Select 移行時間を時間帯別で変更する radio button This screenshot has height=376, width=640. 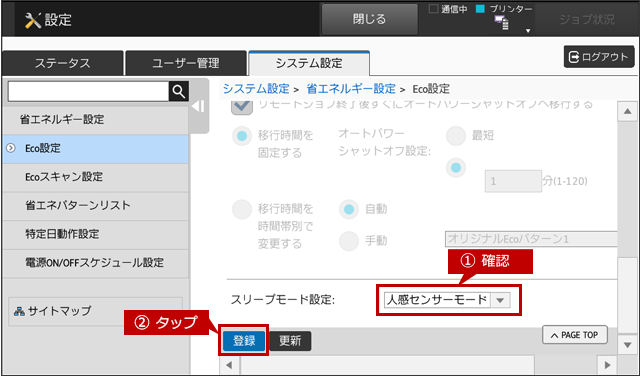[242, 209]
